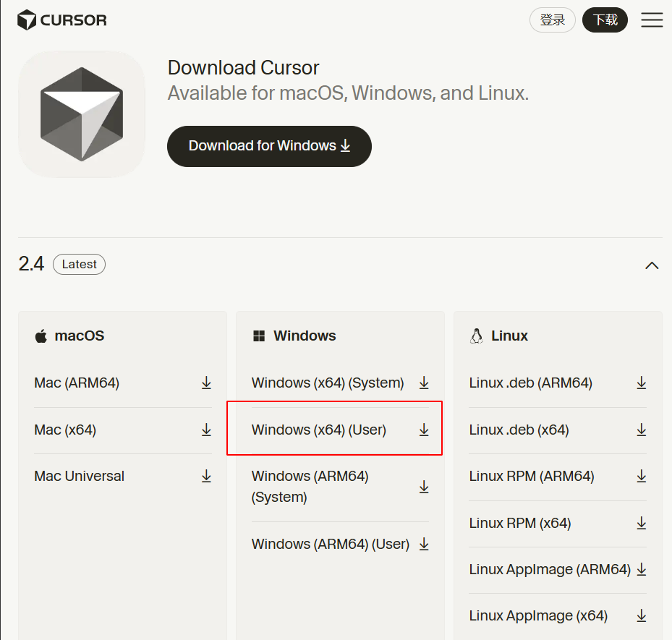Select Mac Universal link text
Viewport: 672px width, 640px height.
[80, 476]
